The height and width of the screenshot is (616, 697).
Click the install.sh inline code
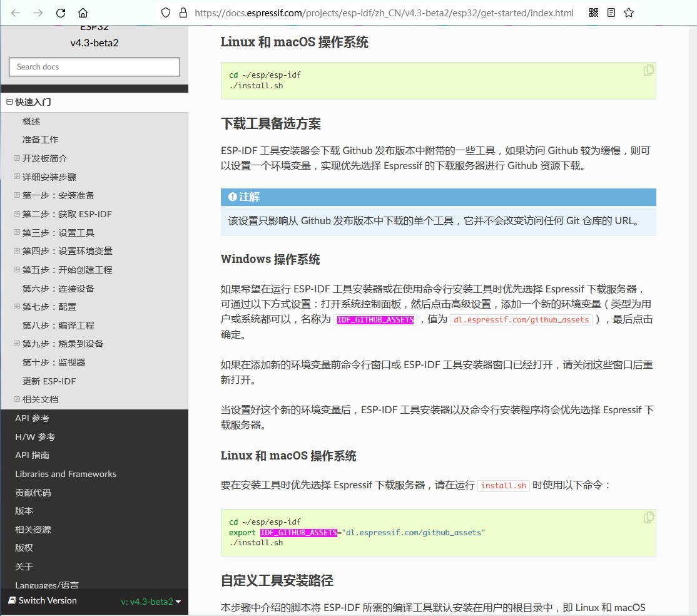(504, 486)
